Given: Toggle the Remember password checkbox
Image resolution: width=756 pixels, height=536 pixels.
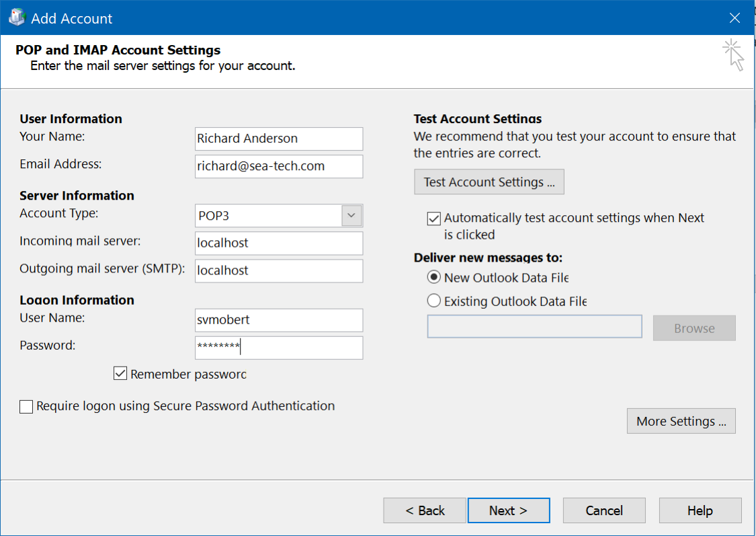Looking at the screenshot, I should click(120, 374).
